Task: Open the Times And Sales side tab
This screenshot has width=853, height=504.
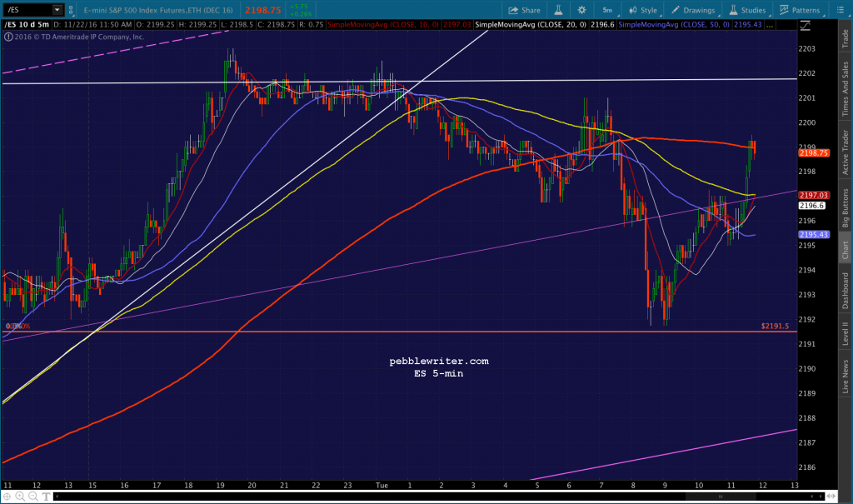Action: tap(845, 88)
